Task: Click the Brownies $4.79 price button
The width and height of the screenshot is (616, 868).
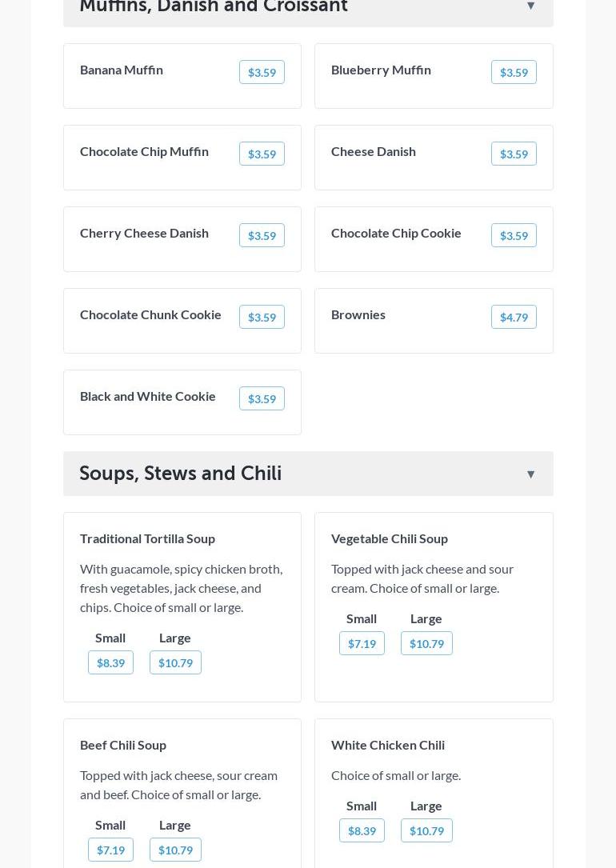Action: pos(514,317)
